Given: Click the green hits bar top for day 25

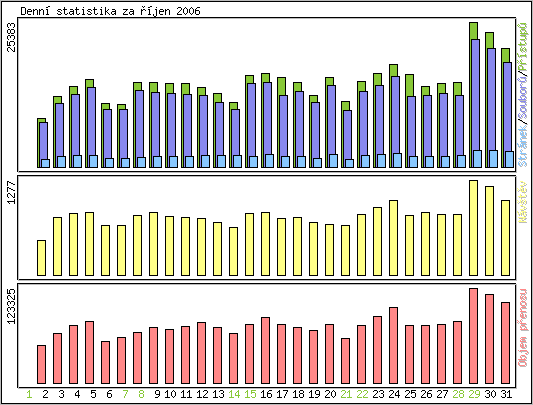Looking at the screenshot, I should coord(410,85).
